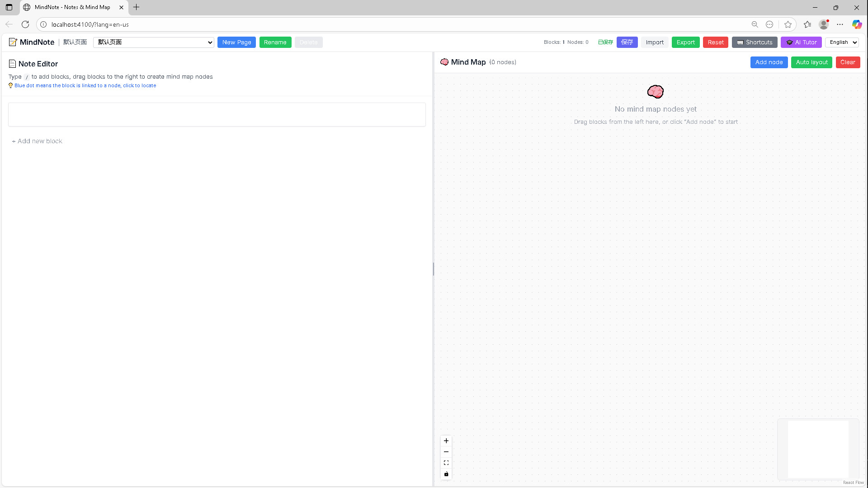Fit the mind map to view
This screenshot has width=868, height=488.
pos(446,463)
